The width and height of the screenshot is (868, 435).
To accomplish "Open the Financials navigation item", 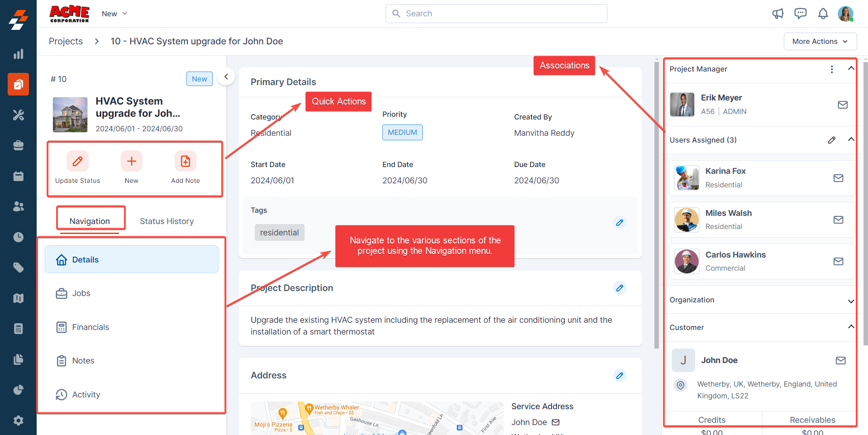I will (91, 327).
